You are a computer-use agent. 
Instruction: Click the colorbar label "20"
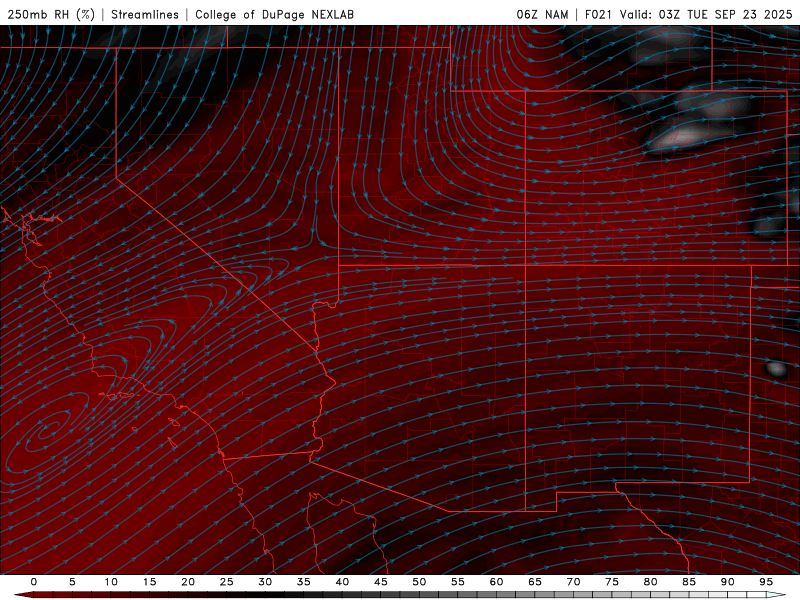click(188, 582)
